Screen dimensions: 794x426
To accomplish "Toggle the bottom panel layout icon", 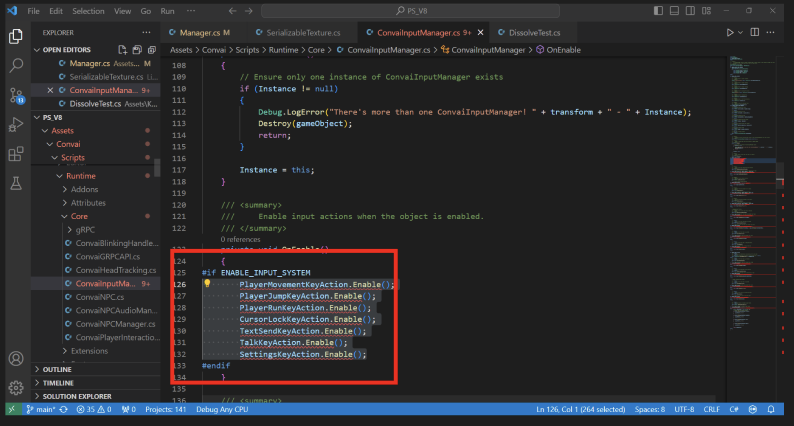I will click(x=674, y=11).
